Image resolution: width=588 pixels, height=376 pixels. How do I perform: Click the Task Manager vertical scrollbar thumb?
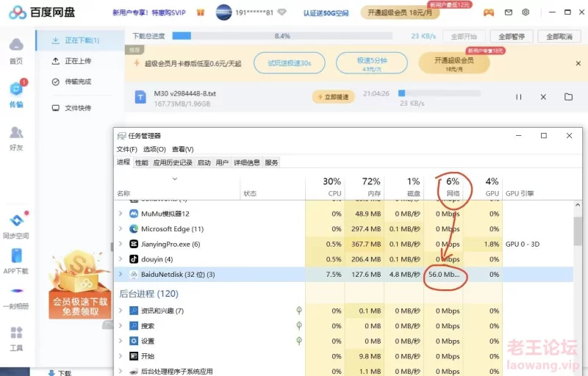click(x=578, y=231)
